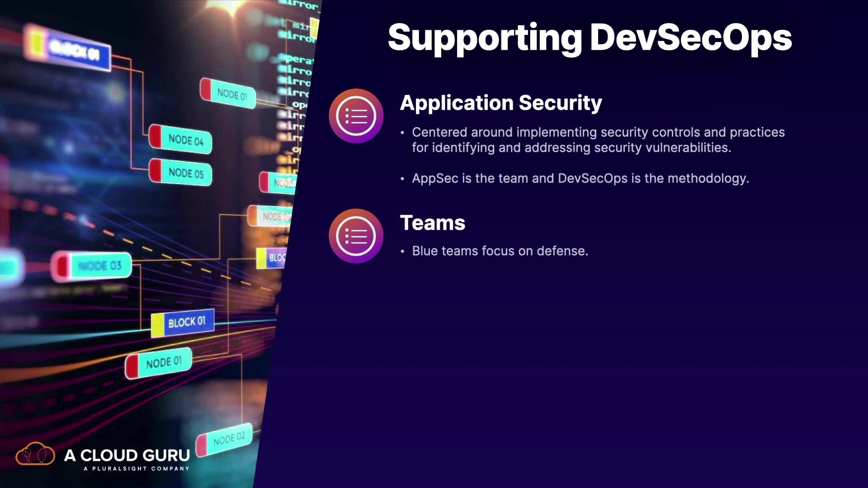Click the small top NODE 01 label
The height and width of the screenshot is (488, 868).
coord(232,94)
